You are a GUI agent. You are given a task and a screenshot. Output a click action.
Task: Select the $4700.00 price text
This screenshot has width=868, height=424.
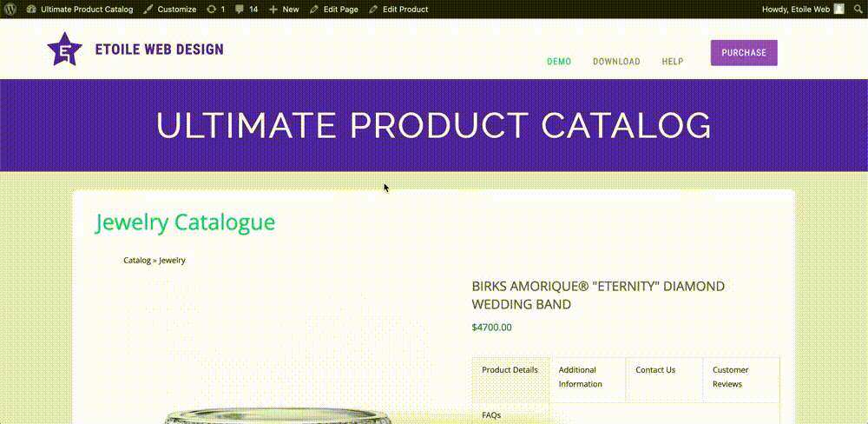tap(491, 327)
